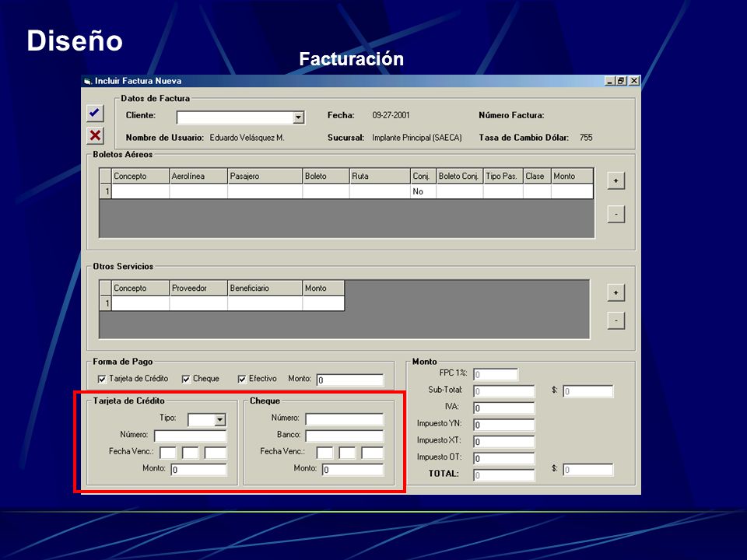Select the Tipo Pas. column header
The width and height of the screenshot is (747, 560).
[503, 177]
